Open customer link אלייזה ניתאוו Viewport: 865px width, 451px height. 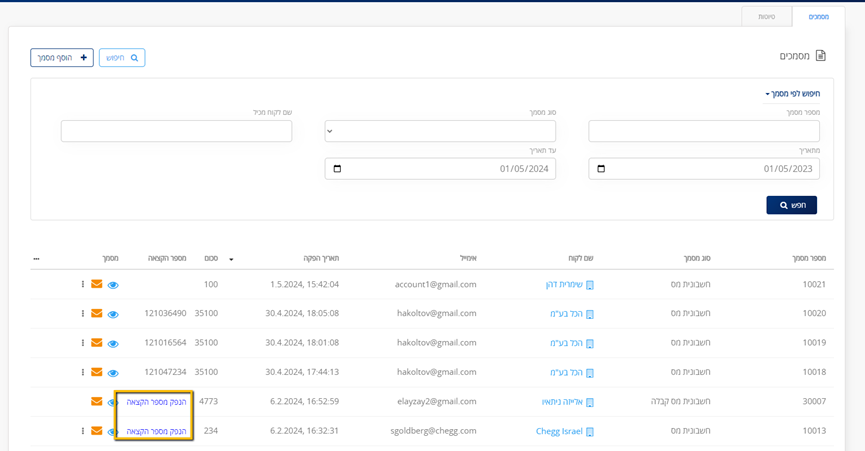(x=562, y=402)
